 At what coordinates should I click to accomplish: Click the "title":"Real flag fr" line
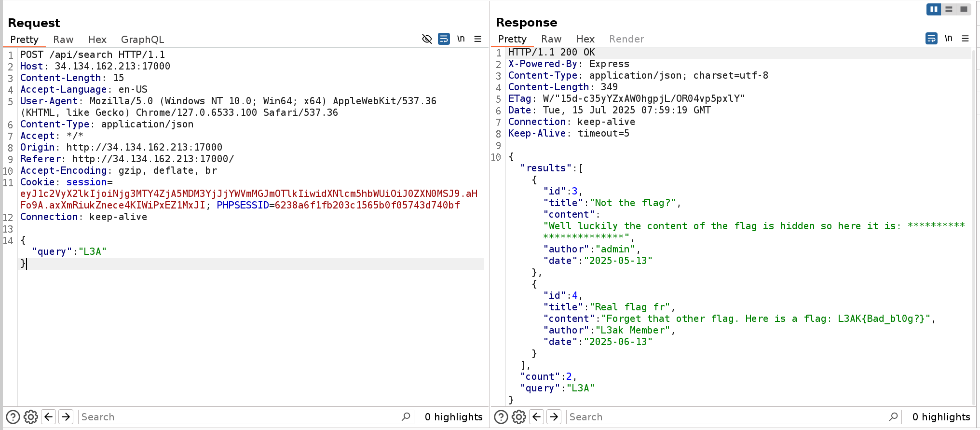[609, 307]
